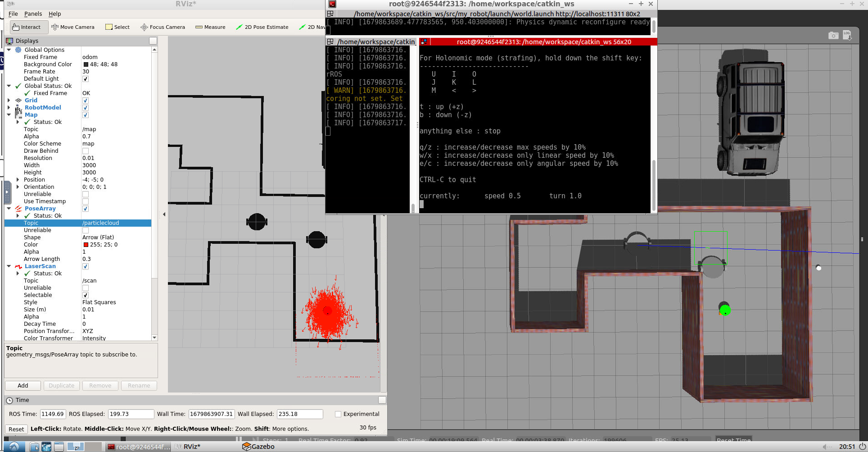Image resolution: width=868 pixels, height=452 pixels.
Task: Click the LaserScan display icon
Action: pos(18,266)
